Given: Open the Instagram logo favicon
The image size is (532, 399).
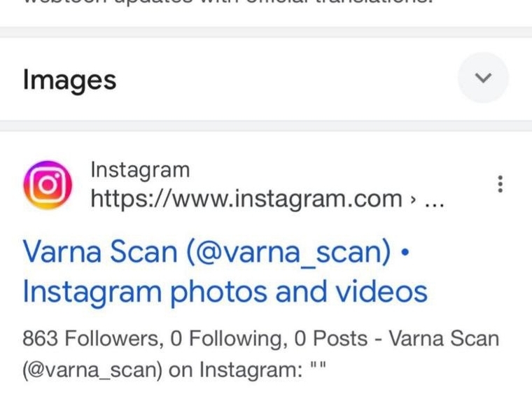Looking at the screenshot, I should (x=48, y=185).
